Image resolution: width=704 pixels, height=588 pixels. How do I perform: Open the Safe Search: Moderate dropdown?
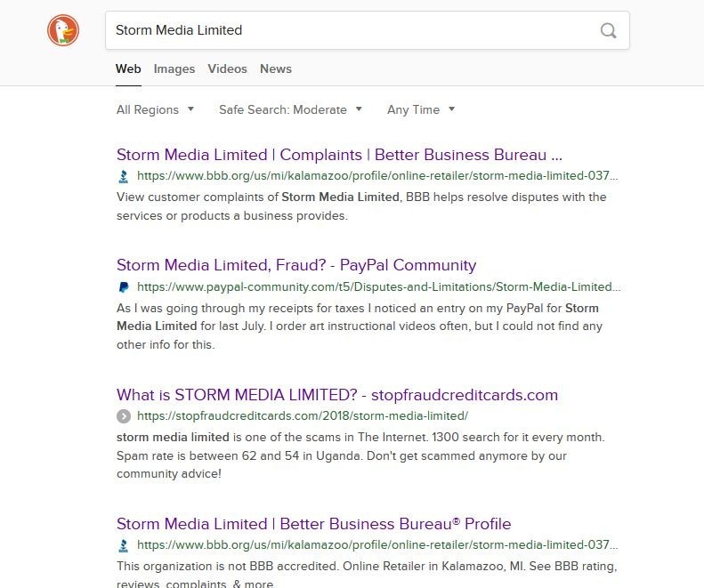click(290, 110)
